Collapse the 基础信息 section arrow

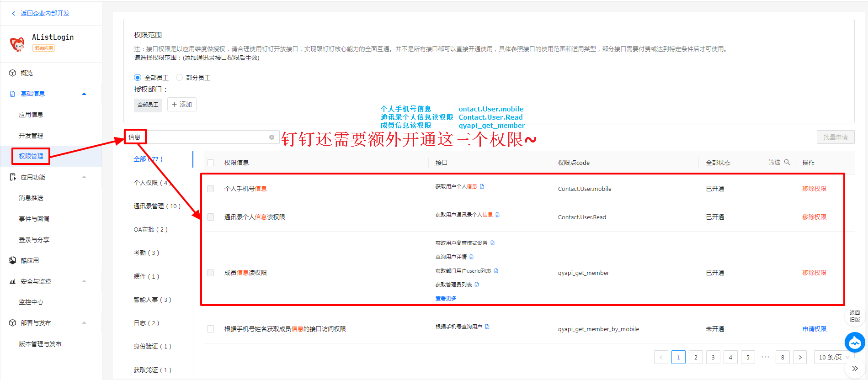84,94
